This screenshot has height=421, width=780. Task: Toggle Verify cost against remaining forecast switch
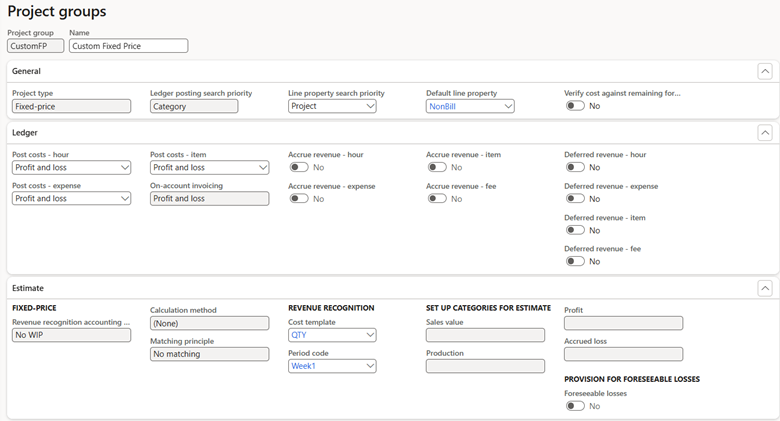pos(575,106)
